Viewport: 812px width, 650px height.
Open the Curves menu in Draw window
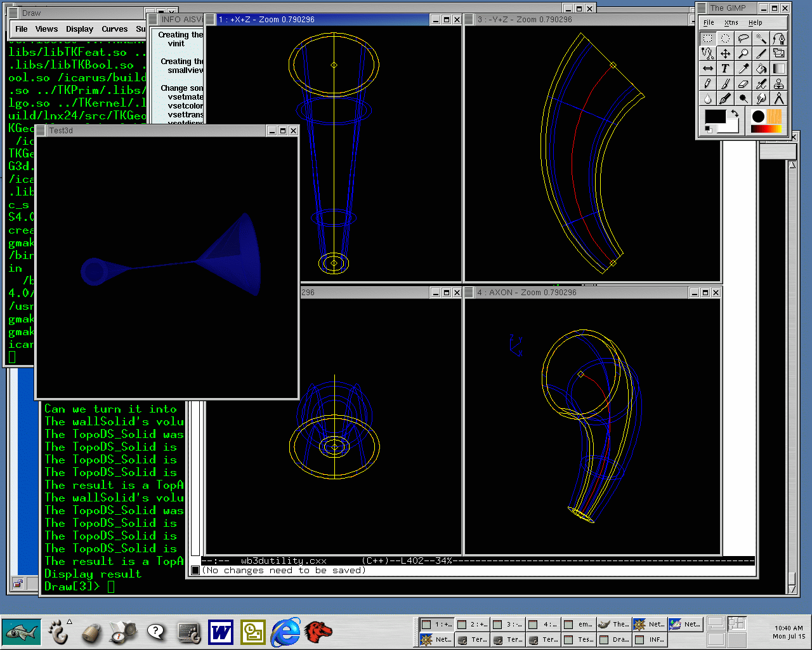coord(114,29)
